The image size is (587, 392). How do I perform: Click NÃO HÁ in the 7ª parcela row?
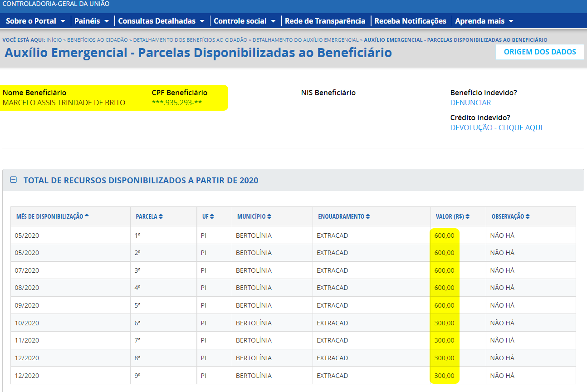[502, 340]
